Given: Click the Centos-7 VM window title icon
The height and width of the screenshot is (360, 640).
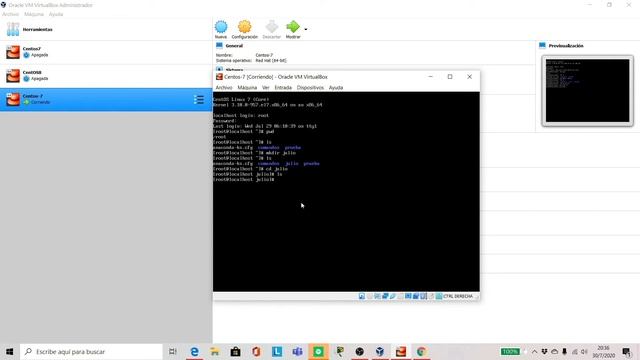Looking at the screenshot, I should point(219,77).
